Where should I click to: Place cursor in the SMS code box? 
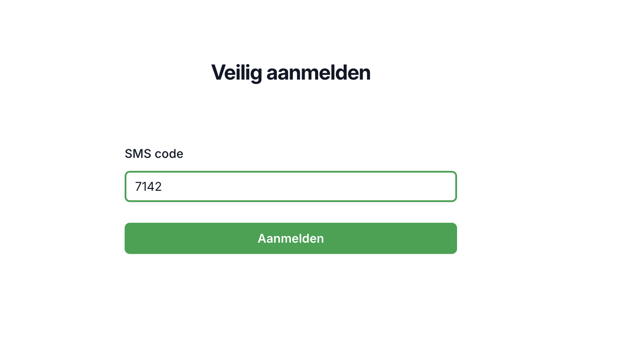(290, 186)
